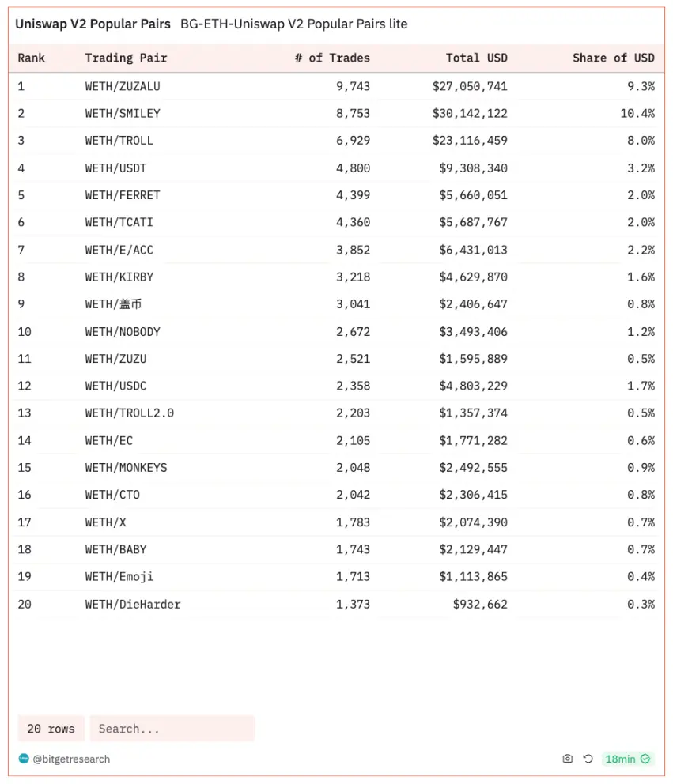Click the camera screenshot icon
The width and height of the screenshot is (673, 784).
click(x=567, y=759)
